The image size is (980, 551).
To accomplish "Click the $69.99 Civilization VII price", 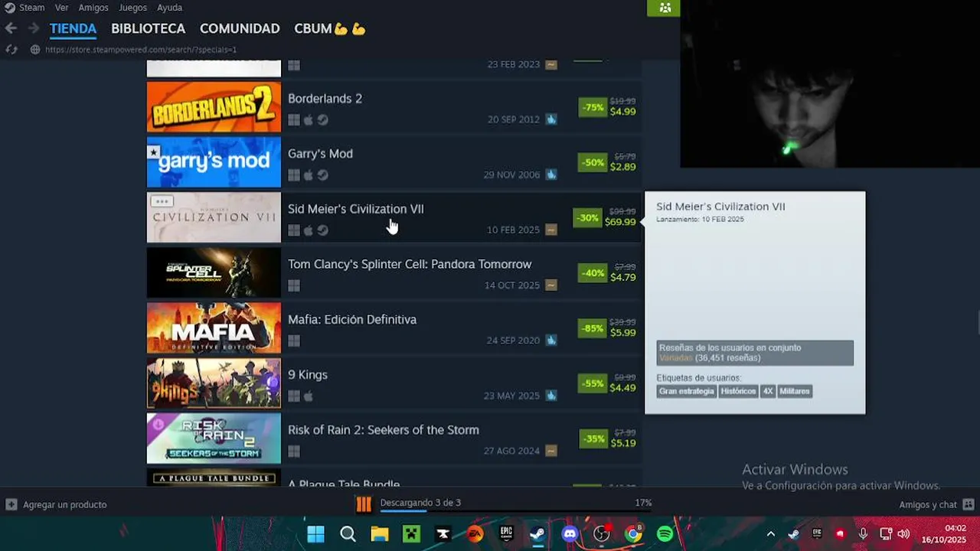I will pos(620,222).
